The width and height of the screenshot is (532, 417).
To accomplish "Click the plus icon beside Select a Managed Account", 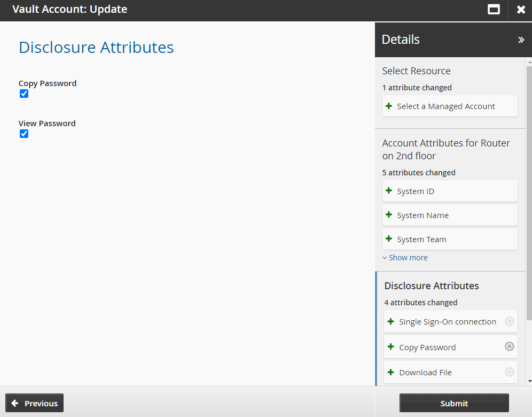I will [x=389, y=106].
